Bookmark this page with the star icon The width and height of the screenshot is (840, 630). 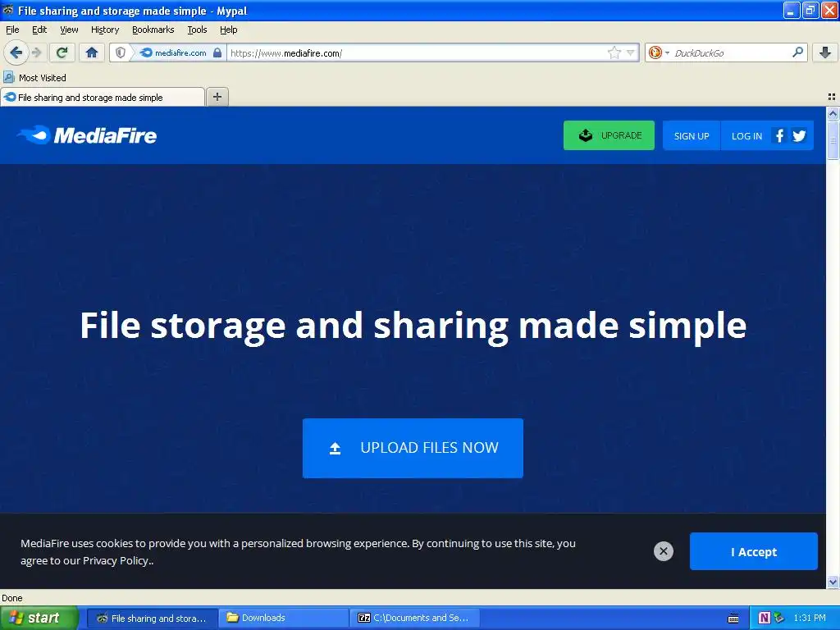614,52
